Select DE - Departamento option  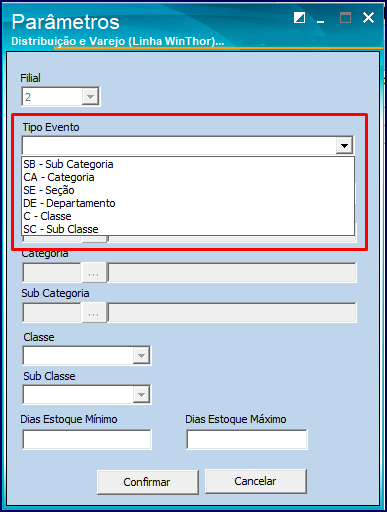pos(188,203)
